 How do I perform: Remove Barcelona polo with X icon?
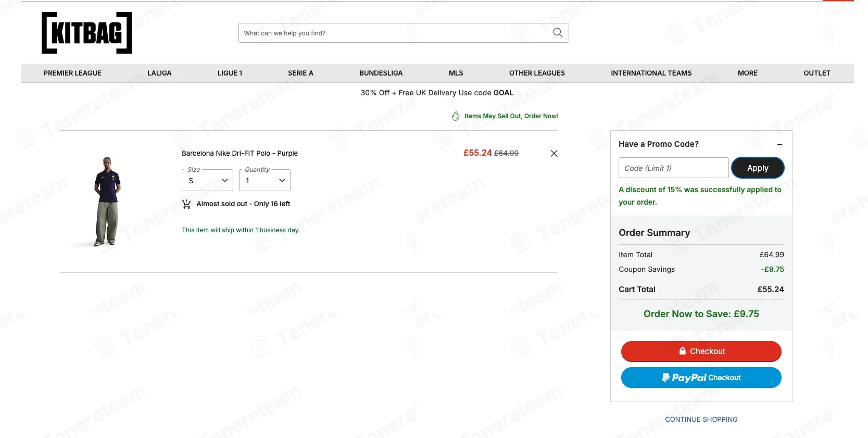(x=554, y=153)
